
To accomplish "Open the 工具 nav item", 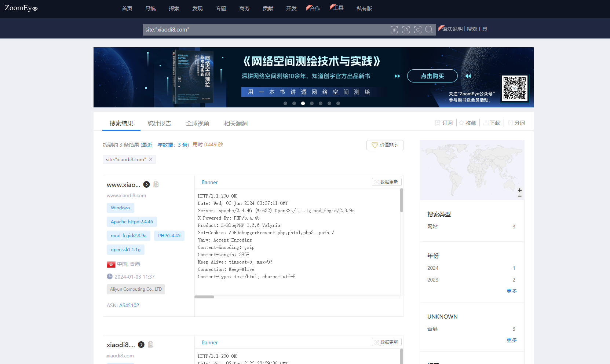I will 338,8.
